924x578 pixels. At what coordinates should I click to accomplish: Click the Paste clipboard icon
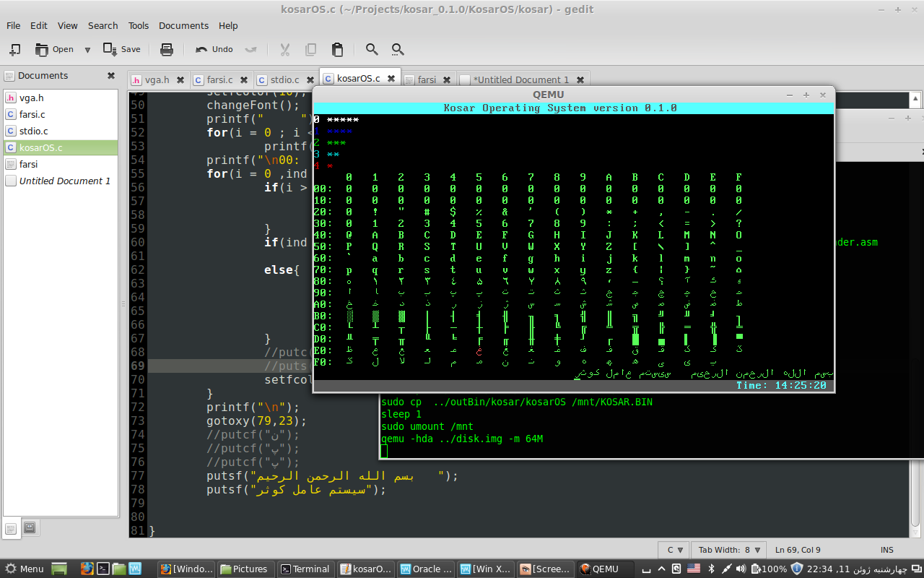click(x=337, y=50)
